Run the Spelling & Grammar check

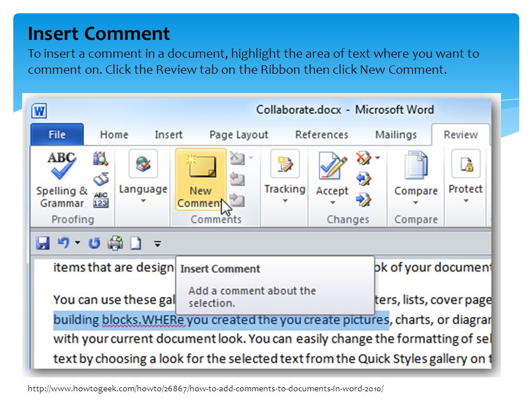[62, 180]
